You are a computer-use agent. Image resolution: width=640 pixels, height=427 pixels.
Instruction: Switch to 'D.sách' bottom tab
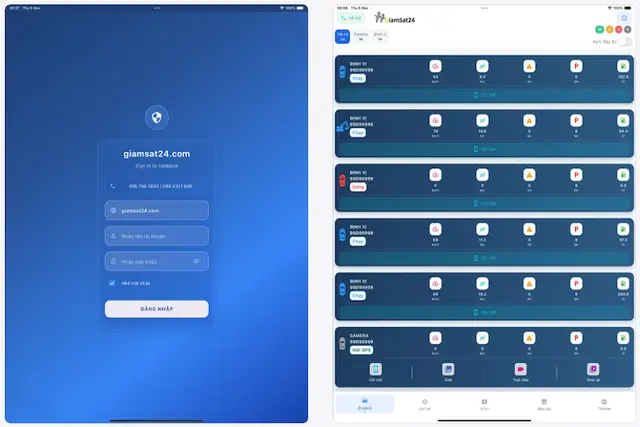click(x=365, y=404)
